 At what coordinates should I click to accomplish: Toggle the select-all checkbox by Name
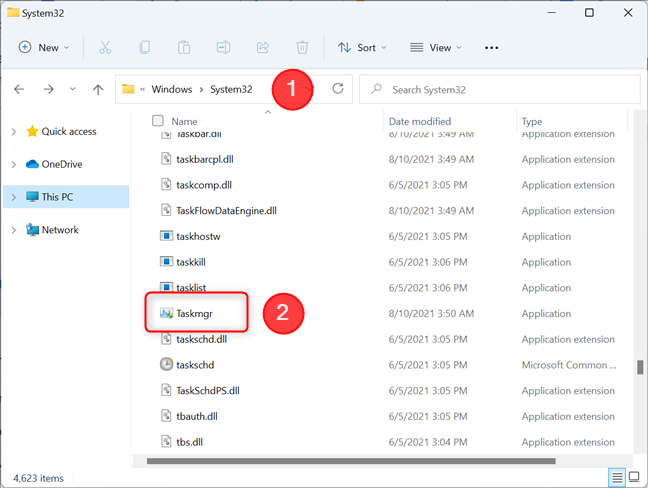157,121
